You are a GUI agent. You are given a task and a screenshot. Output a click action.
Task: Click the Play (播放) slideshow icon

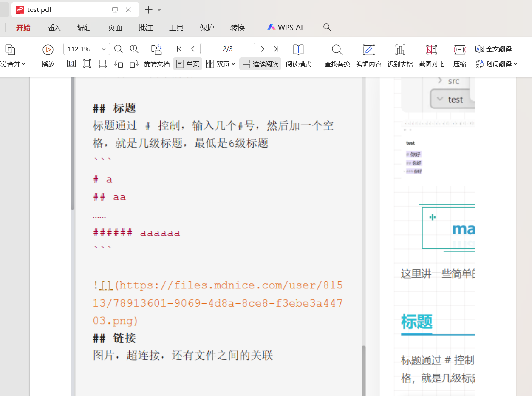click(48, 50)
